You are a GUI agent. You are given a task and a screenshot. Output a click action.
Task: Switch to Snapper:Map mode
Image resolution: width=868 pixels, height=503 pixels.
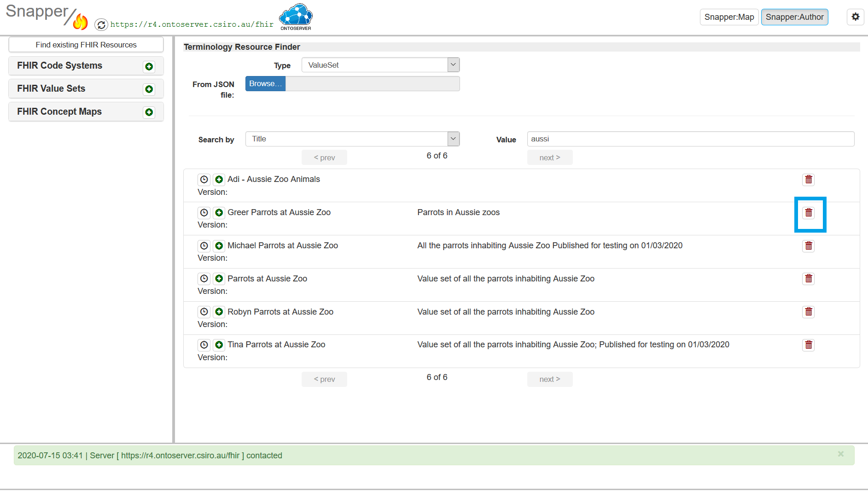[x=729, y=17]
